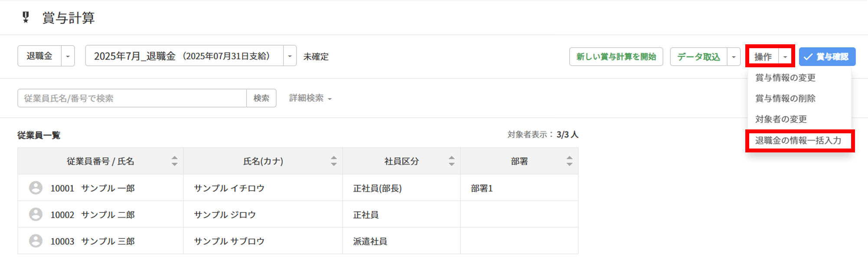This screenshot has height=261, width=868.
Task: Click 新しい賞与計算を開始 button
Action: tap(616, 56)
